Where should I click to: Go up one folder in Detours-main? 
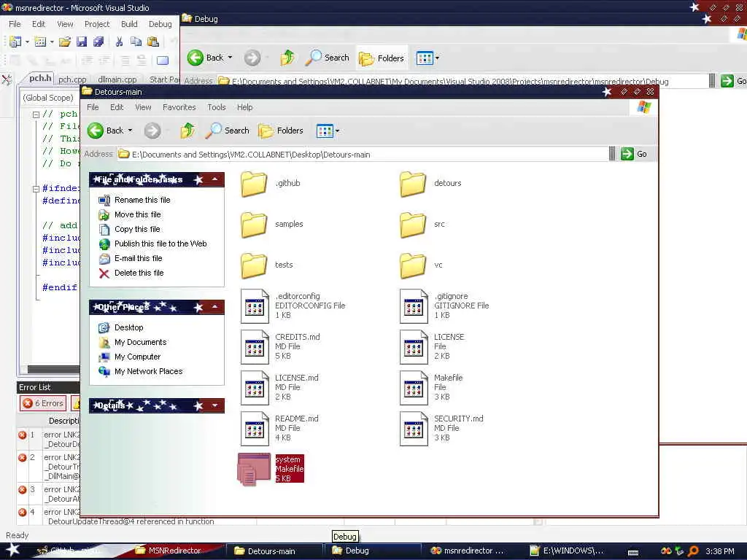pos(187,131)
